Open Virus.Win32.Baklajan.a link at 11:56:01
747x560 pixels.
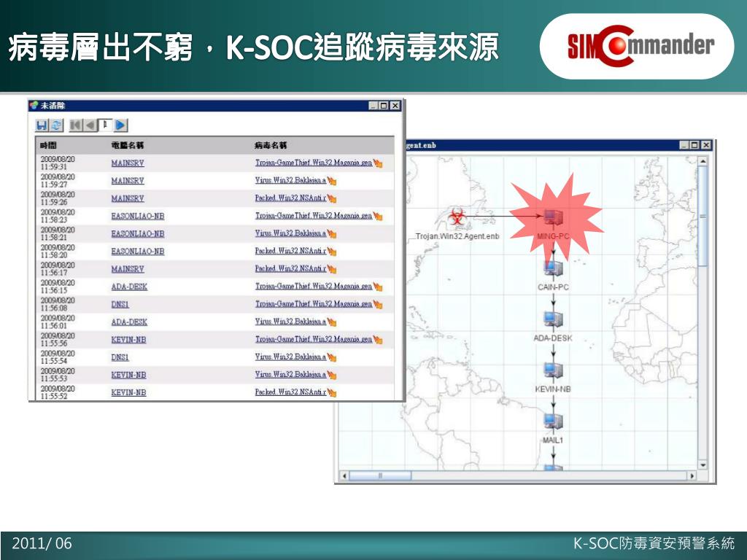click(x=290, y=322)
